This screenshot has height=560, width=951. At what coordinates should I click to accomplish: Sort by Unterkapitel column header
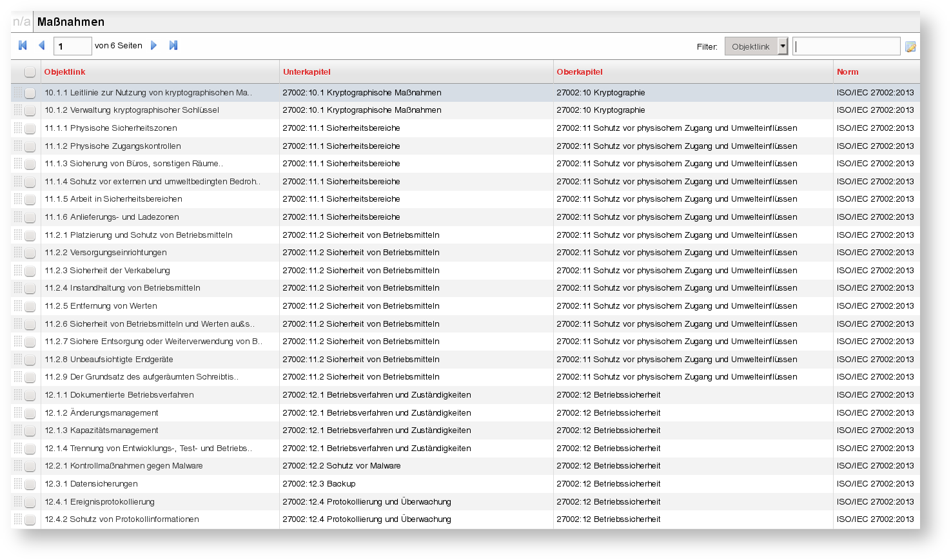point(306,72)
